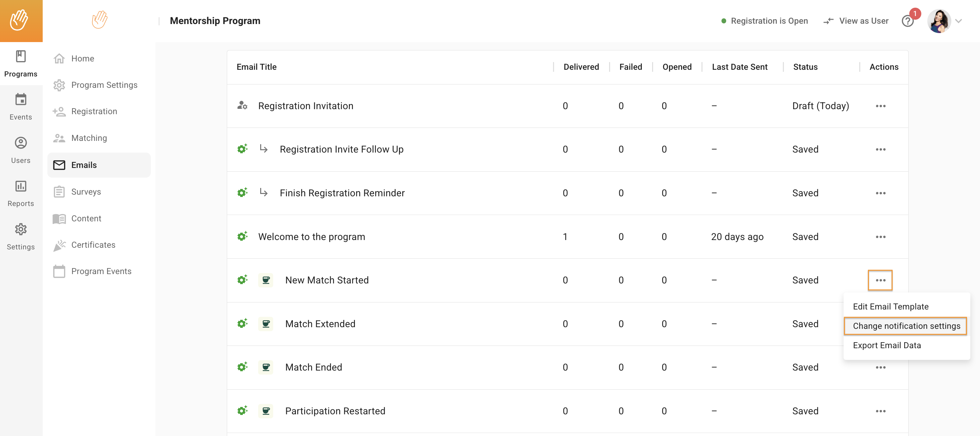Select the Events calendar icon
This screenshot has width=980, height=436.
point(21,100)
